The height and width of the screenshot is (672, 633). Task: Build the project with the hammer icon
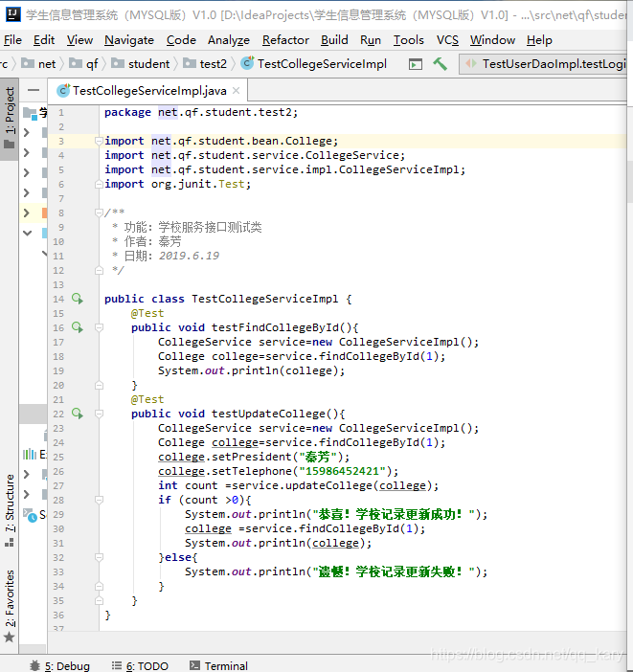point(440,64)
